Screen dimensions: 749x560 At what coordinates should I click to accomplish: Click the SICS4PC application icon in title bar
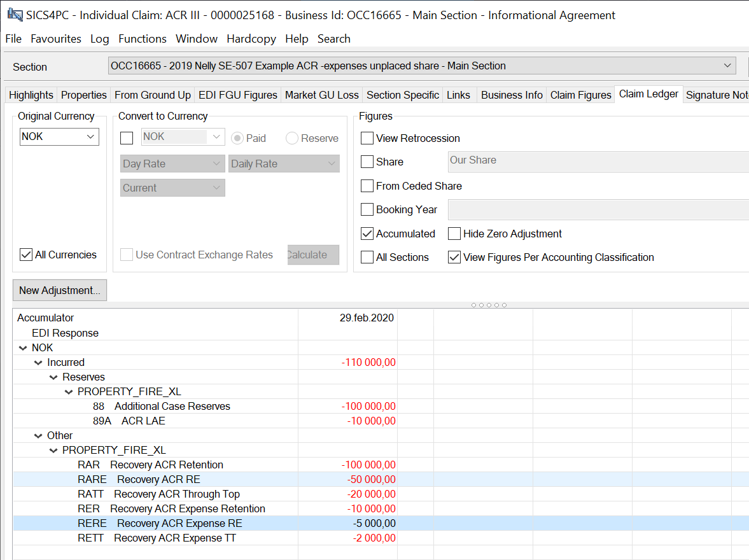[x=14, y=15]
